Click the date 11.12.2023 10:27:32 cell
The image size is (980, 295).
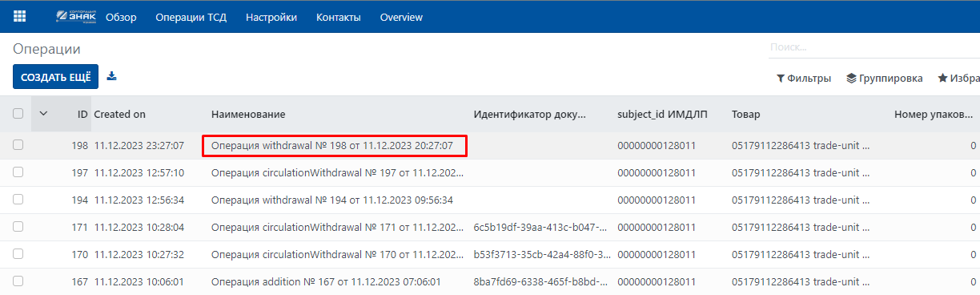139,255
